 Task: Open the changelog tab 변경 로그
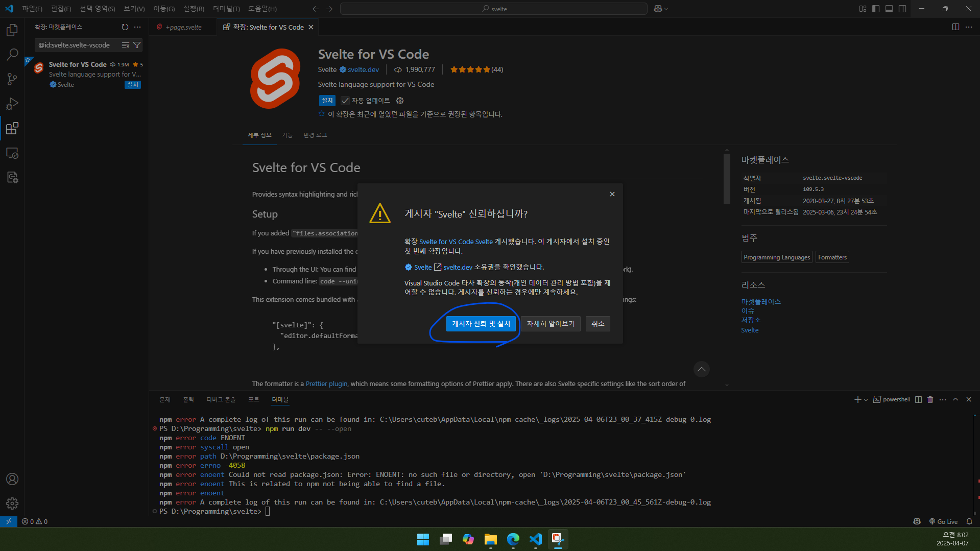315,135
